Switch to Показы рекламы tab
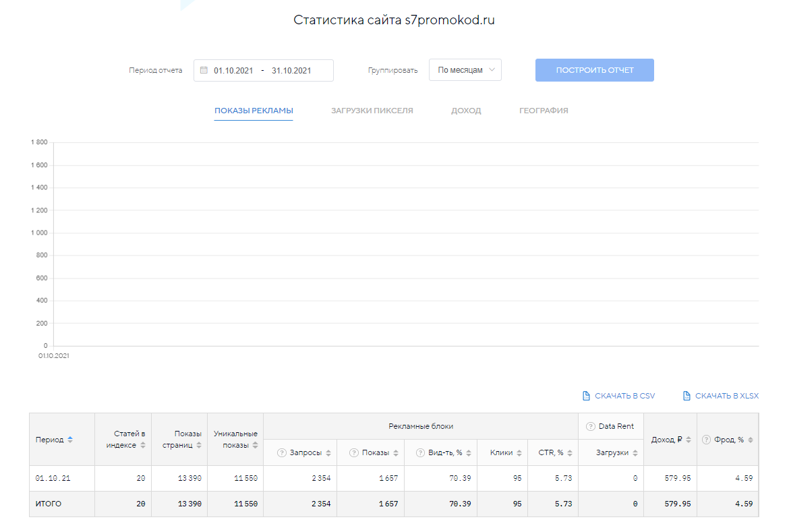The height and width of the screenshot is (532, 789). click(x=254, y=110)
